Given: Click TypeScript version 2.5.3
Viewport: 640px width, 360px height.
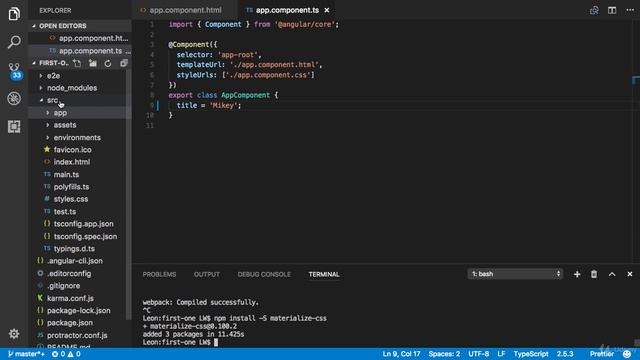Looking at the screenshot, I should (565, 354).
